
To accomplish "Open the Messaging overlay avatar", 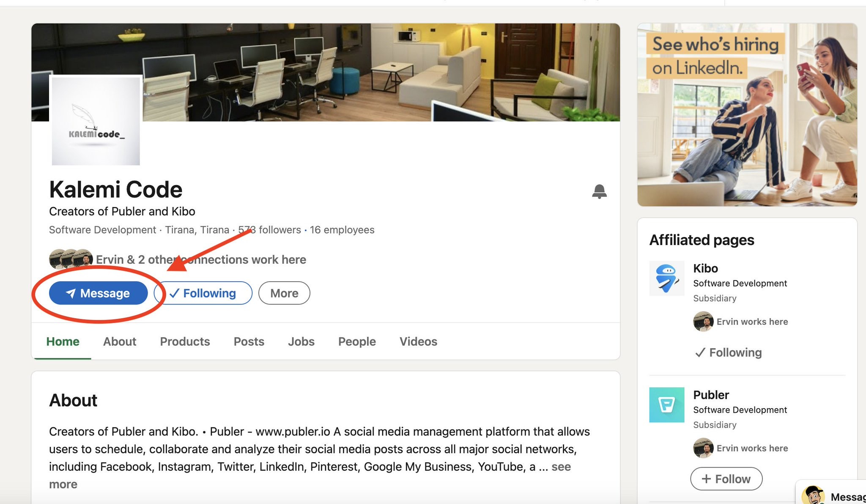I will tap(814, 495).
